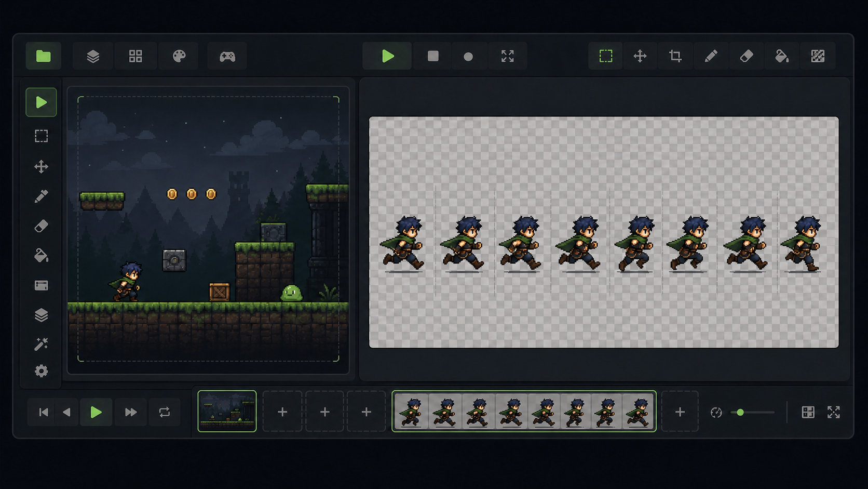
Task: Click the first running sprite on the canvas
Action: point(403,244)
